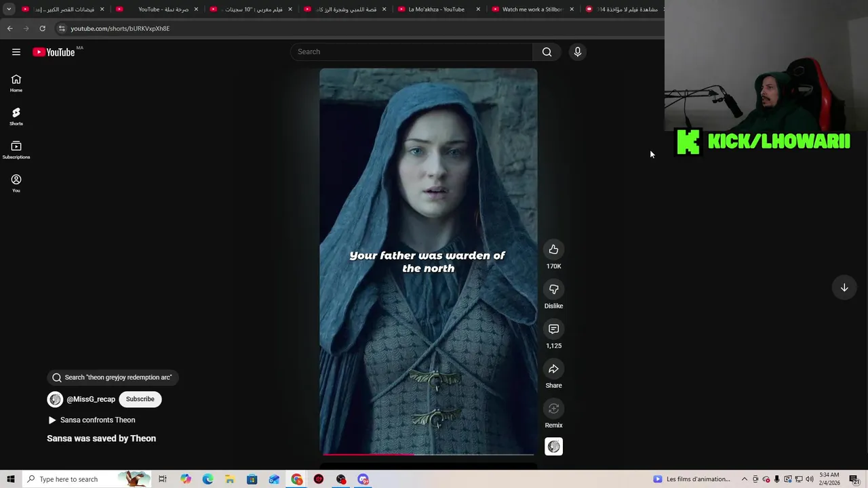Start voice search with the microphone

pyautogui.click(x=578, y=52)
